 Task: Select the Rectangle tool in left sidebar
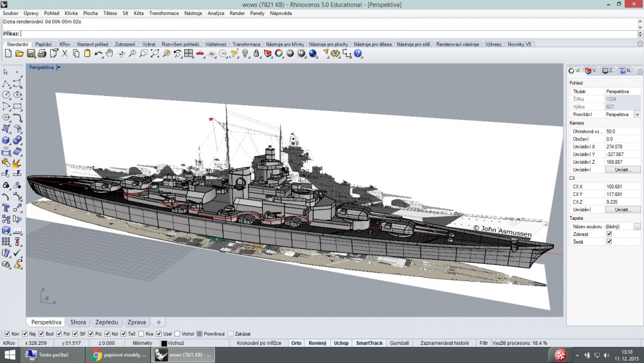pos(17,106)
